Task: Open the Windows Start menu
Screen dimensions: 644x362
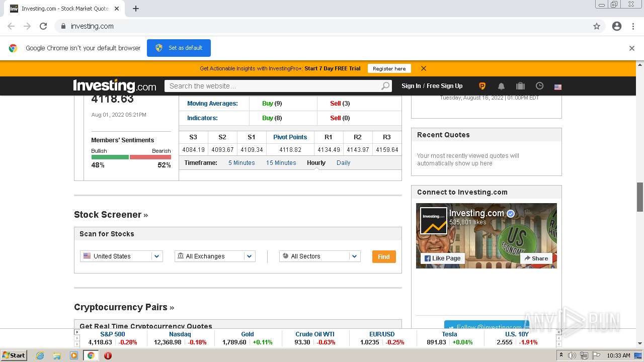Action: 14,355
